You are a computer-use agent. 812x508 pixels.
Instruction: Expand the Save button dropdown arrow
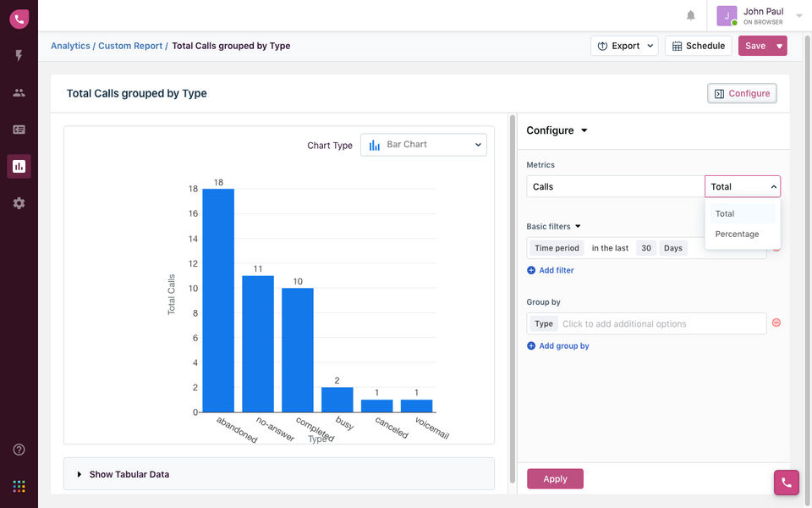click(779, 46)
